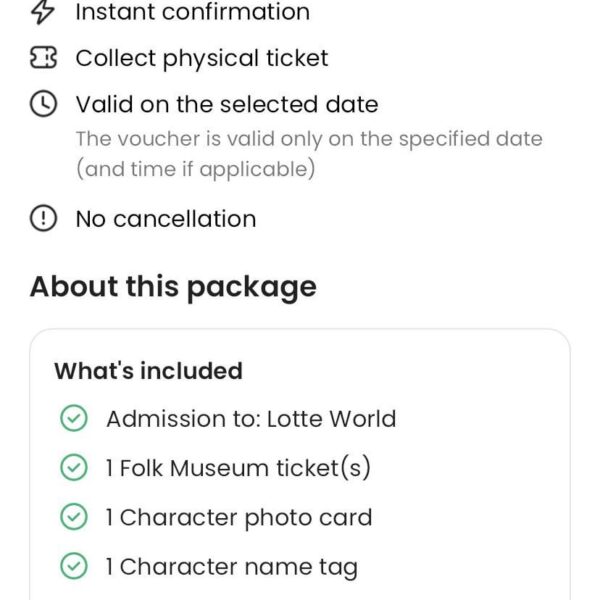
Task: Select the Admission to: Lotte World item
Action: [x=251, y=419]
